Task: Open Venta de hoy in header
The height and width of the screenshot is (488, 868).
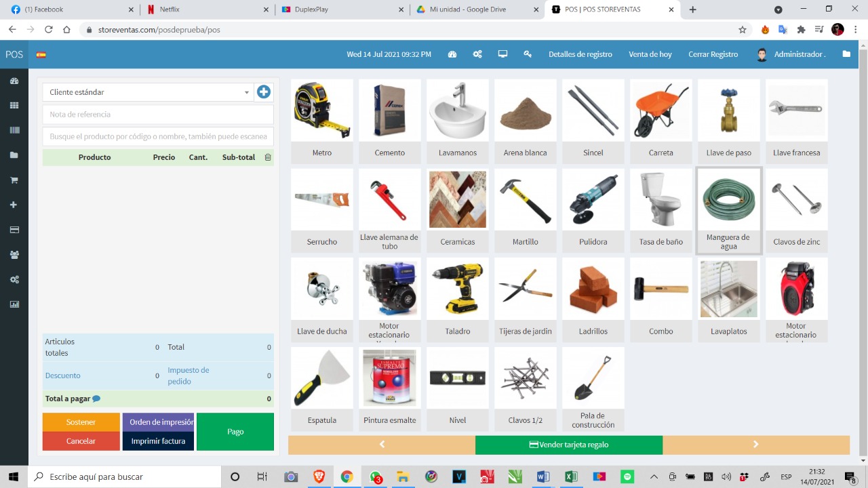Action: pyautogui.click(x=650, y=54)
